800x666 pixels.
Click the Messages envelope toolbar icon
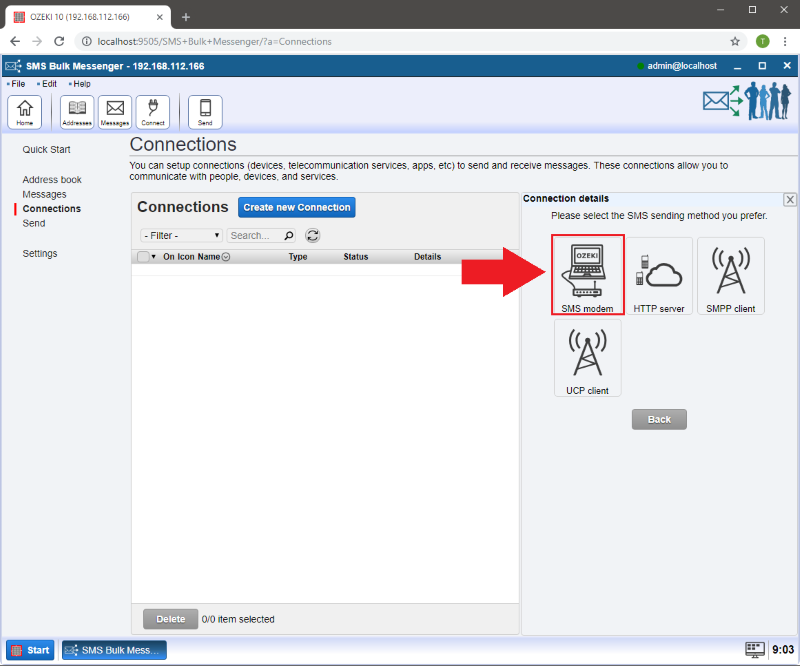point(115,112)
